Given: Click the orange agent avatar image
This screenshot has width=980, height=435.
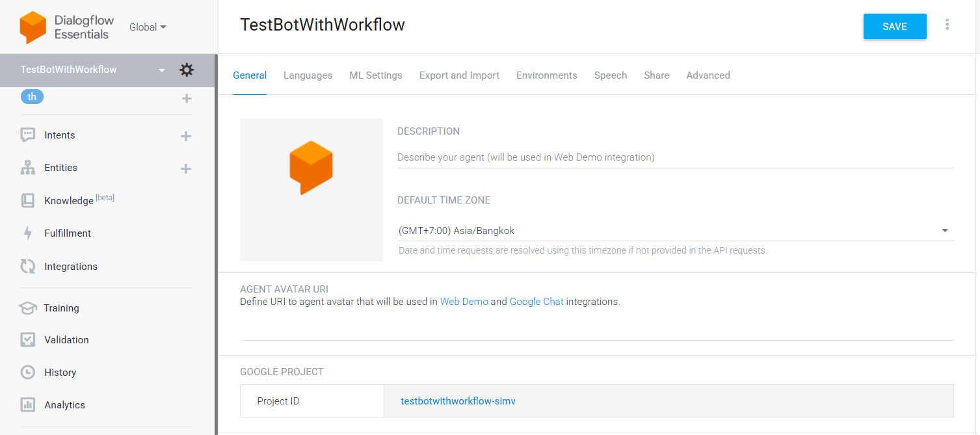Looking at the screenshot, I should [x=311, y=190].
